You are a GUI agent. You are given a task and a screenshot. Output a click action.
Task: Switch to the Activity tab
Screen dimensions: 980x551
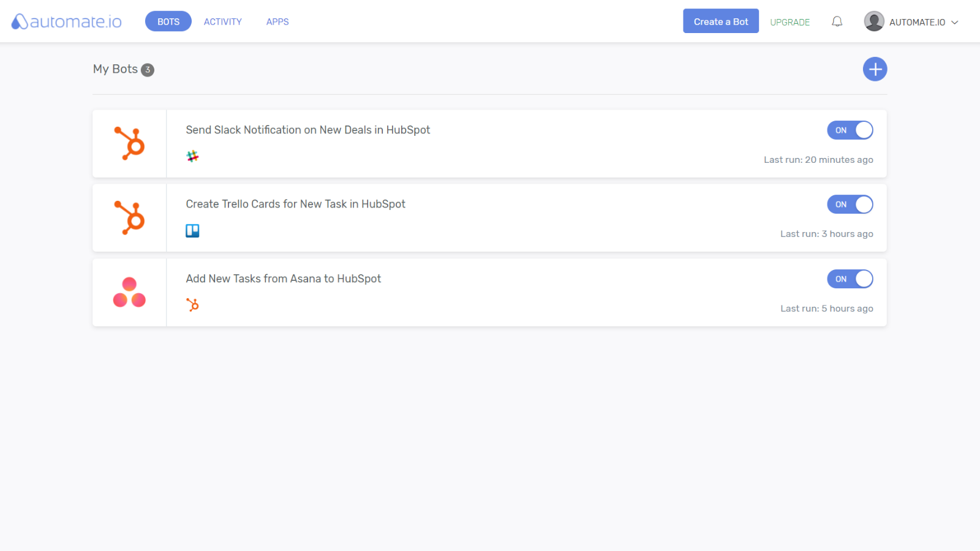(222, 21)
